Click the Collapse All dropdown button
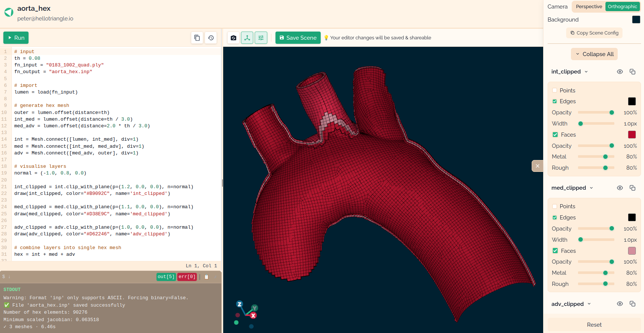Image resolution: width=644 pixels, height=333 pixels. (x=594, y=54)
